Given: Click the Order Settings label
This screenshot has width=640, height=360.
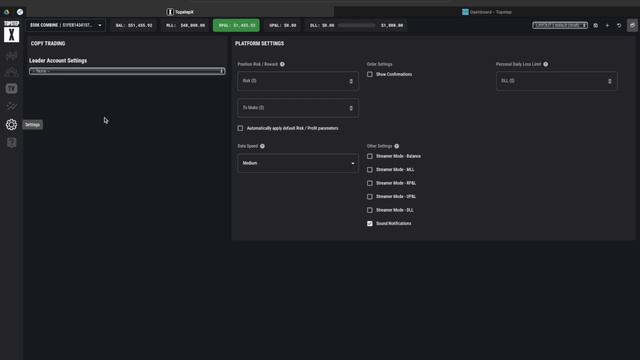Looking at the screenshot, I should click(379, 64).
